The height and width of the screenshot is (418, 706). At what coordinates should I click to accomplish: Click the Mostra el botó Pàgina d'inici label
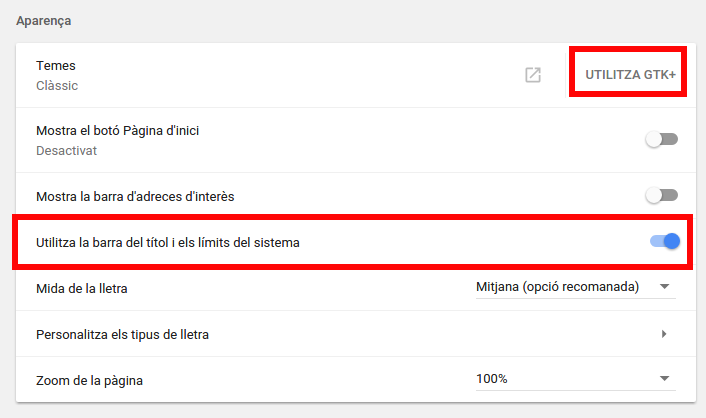click(x=125, y=131)
